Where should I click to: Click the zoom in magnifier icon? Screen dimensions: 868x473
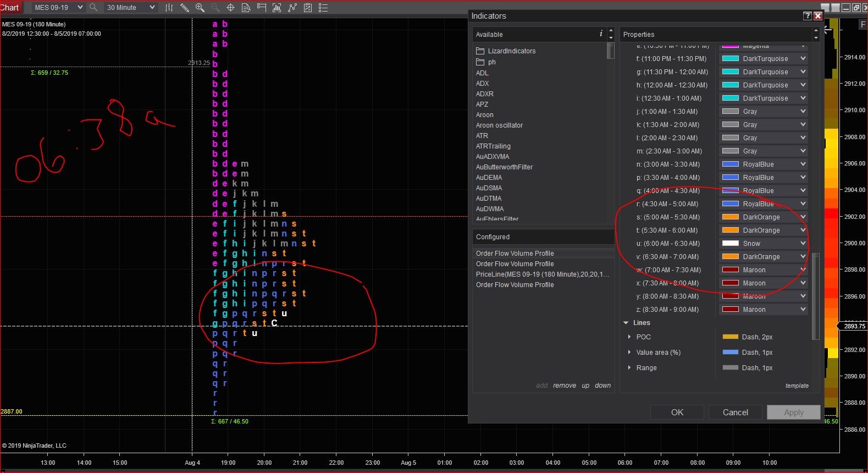click(x=200, y=8)
